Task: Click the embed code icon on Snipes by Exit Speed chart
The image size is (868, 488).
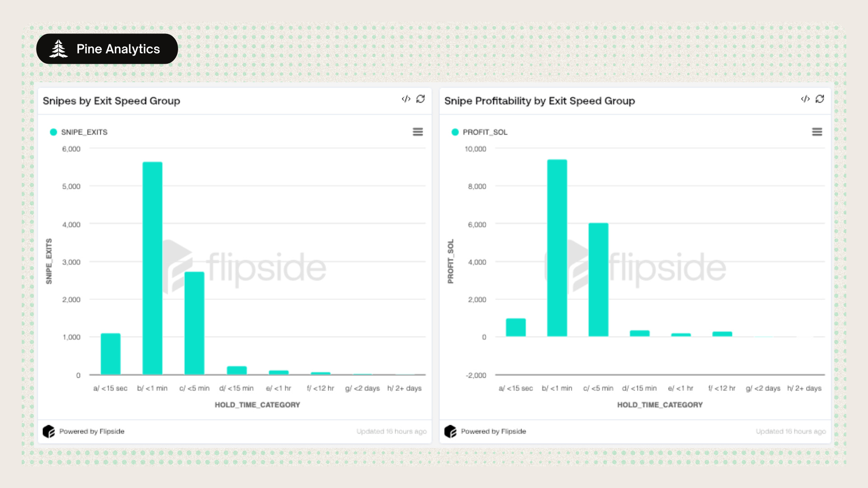Action: 406,99
